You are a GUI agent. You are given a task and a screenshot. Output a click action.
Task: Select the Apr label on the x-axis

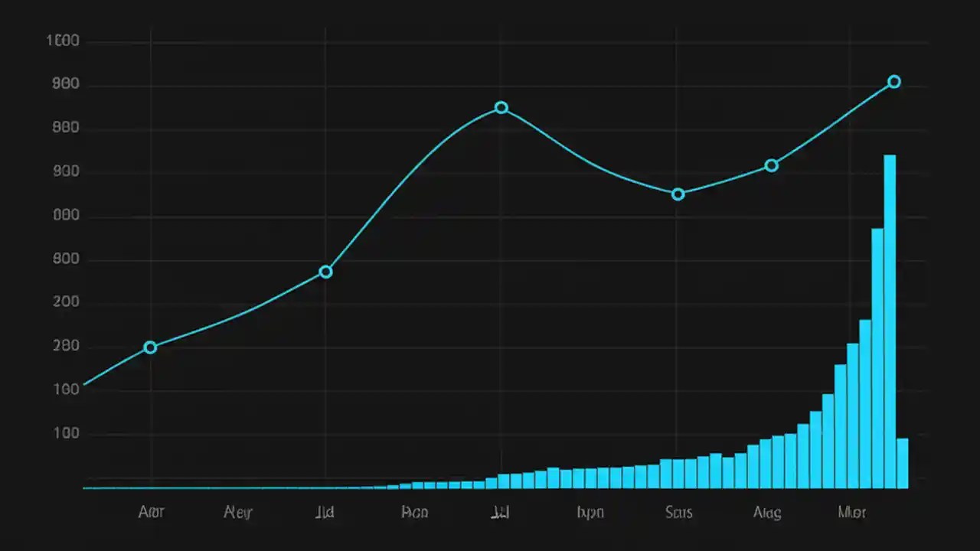click(152, 512)
